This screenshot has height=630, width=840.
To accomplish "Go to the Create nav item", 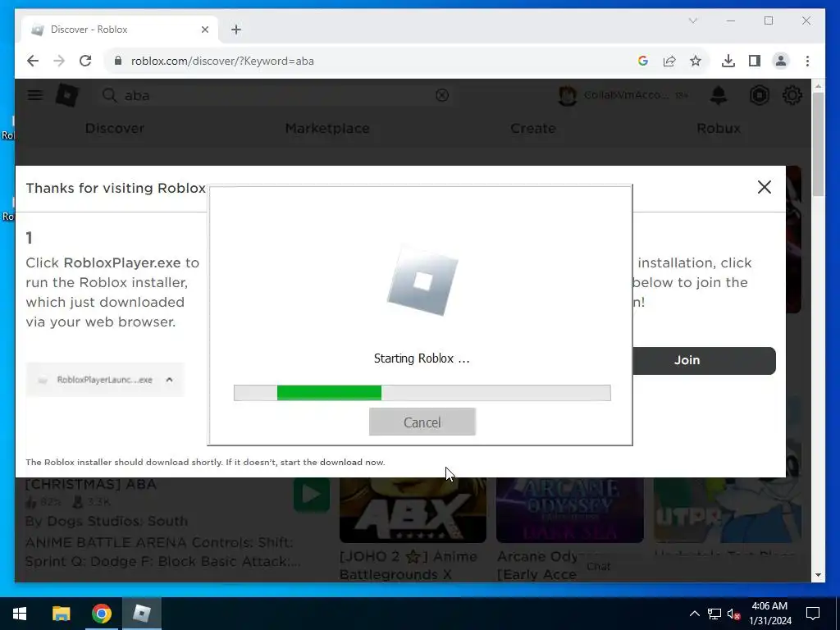I will 533,129.
